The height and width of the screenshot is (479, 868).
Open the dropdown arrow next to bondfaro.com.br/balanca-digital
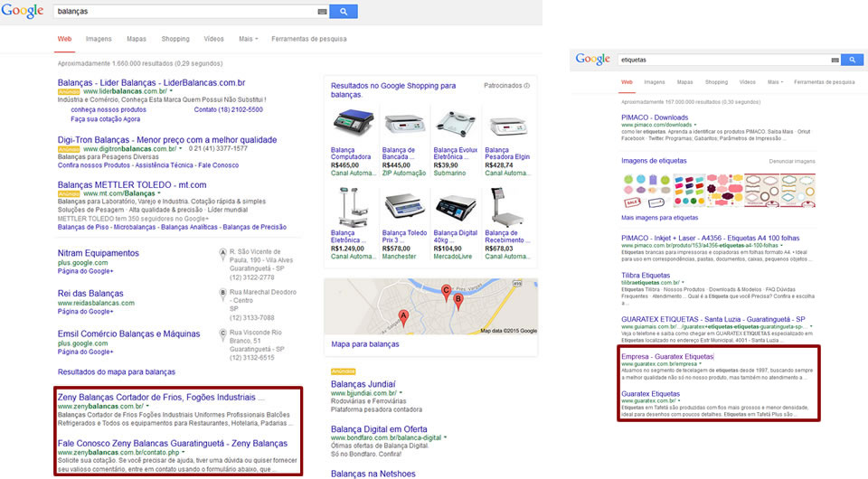tap(445, 437)
